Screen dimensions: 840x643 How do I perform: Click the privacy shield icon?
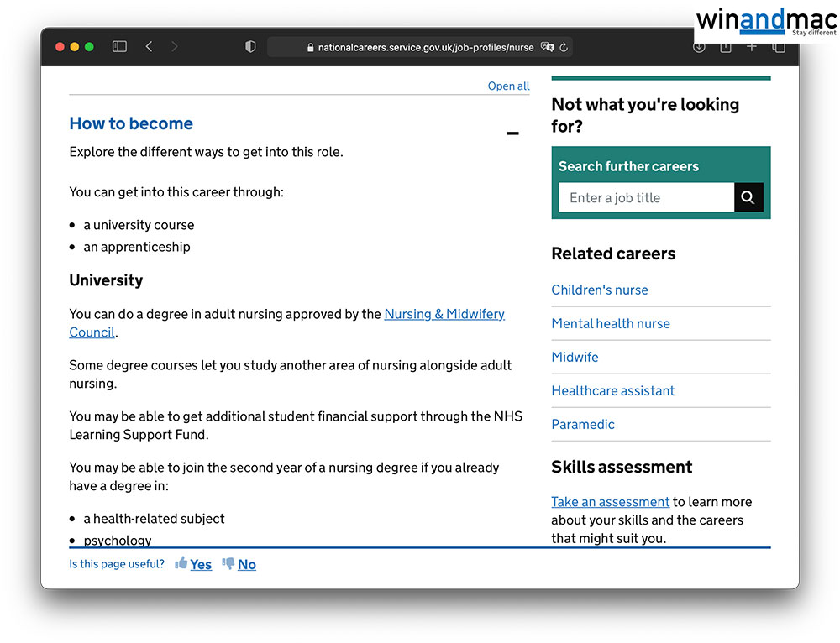click(250, 47)
